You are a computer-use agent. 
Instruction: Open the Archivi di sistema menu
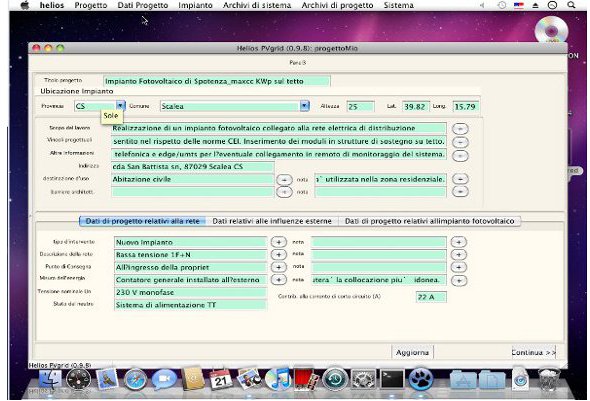click(257, 5)
